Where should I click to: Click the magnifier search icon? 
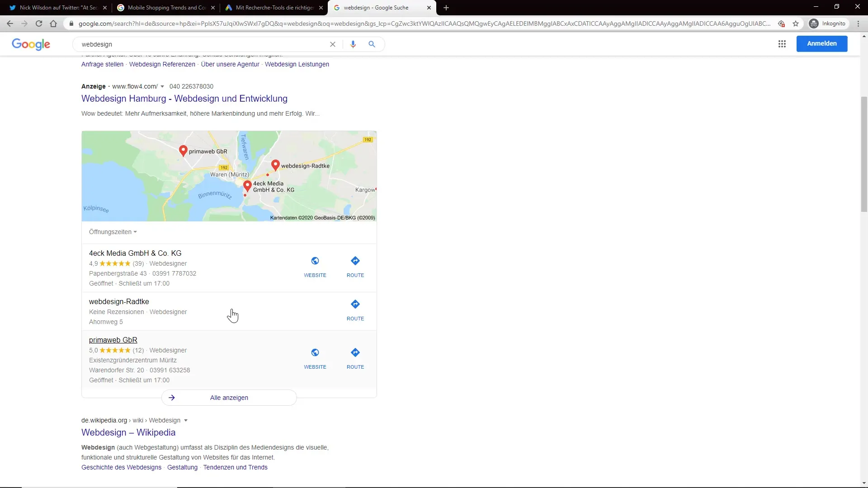click(x=372, y=44)
